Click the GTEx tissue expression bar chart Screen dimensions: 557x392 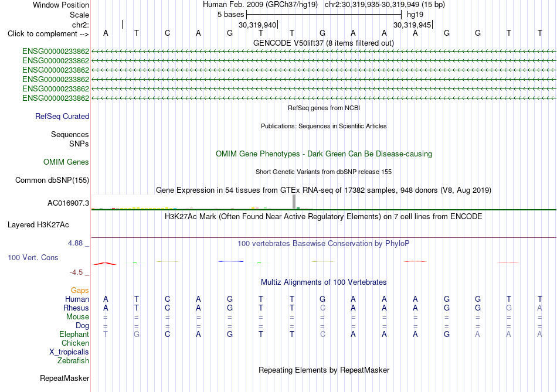[x=202, y=202]
